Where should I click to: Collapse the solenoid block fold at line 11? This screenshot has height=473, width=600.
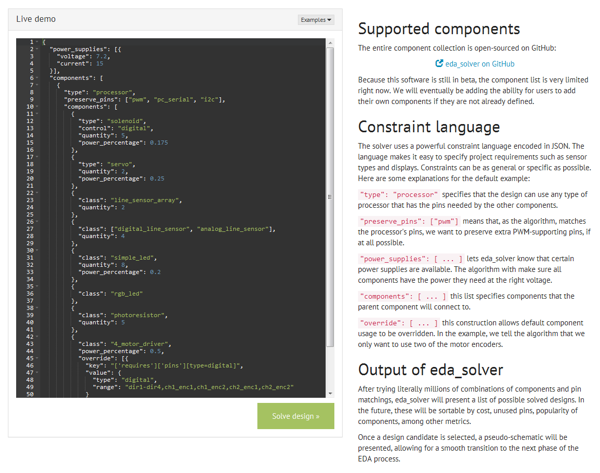click(37, 114)
